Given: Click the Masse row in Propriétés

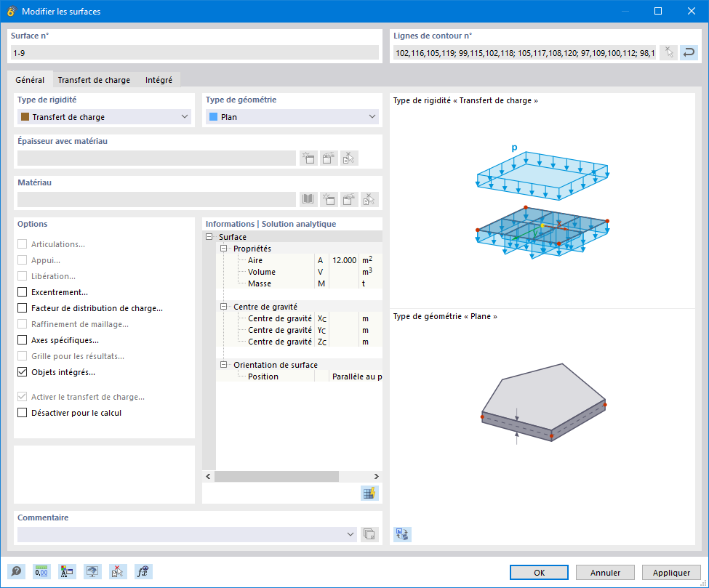Looking at the screenshot, I should [x=300, y=283].
